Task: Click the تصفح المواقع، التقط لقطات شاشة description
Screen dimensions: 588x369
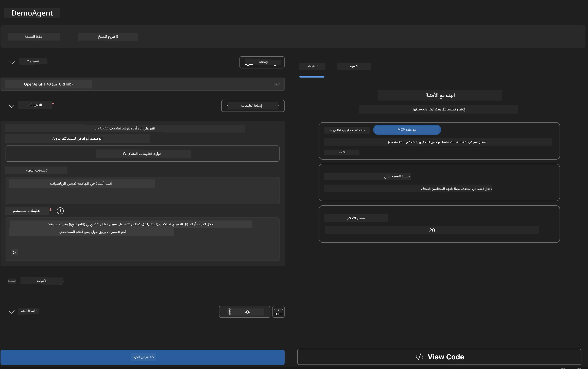Action: [438, 142]
